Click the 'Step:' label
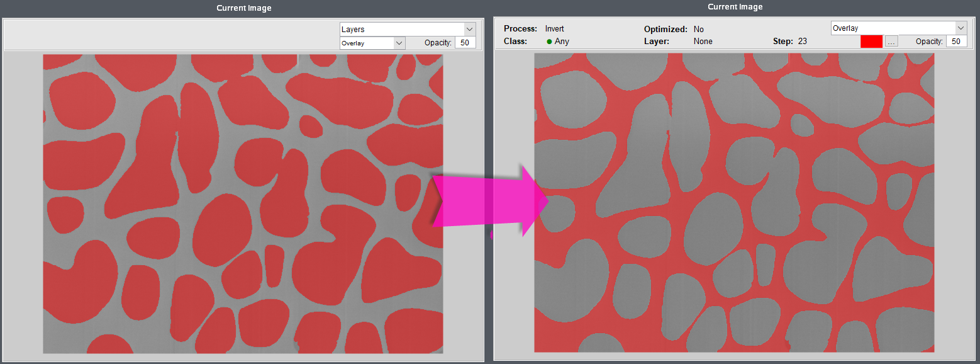 783,42
